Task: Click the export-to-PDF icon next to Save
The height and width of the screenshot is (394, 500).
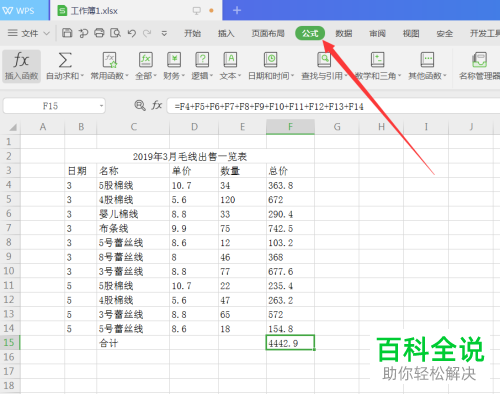Action: tap(83, 33)
